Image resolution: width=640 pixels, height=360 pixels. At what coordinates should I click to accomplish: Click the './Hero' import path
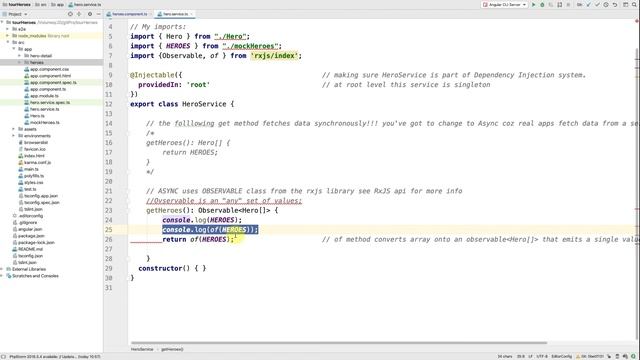coord(231,36)
